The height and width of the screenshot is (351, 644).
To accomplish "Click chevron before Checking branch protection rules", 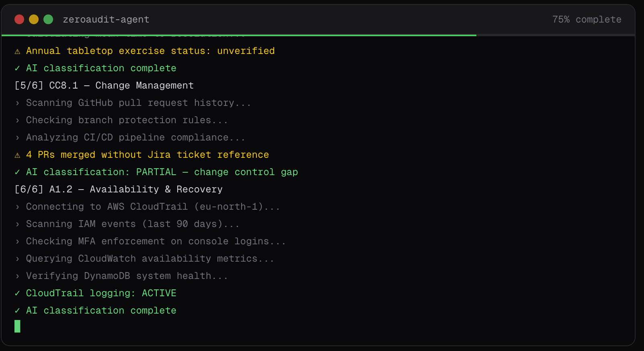I will [17, 120].
